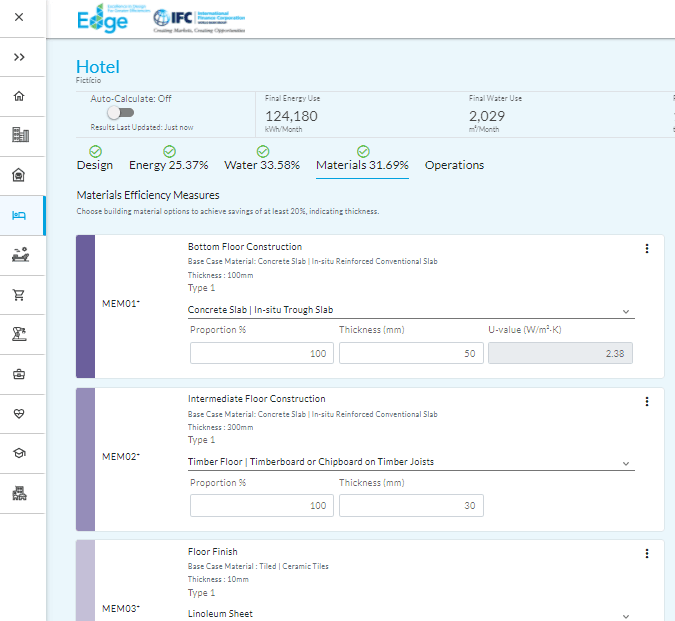This screenshot has height=621, width=675.
Task: Click the Thickness field for Bottom Floor
Action: coord(411,353)
